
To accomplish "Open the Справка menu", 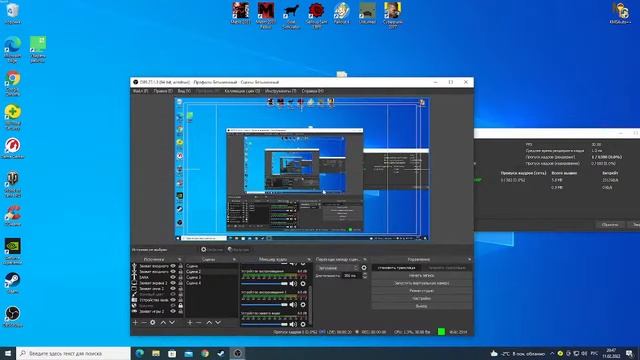I will (313, 91).
